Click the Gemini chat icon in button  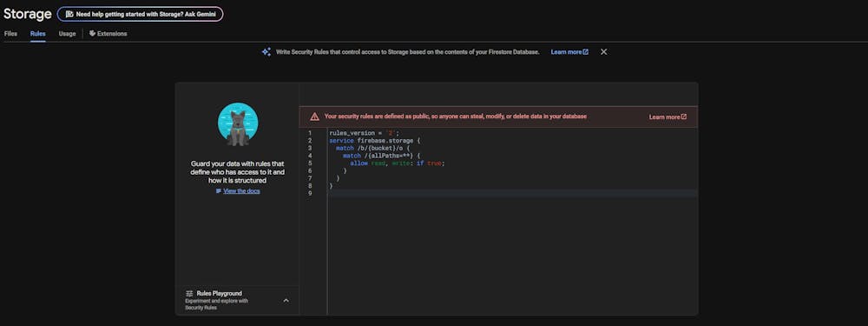69,14
